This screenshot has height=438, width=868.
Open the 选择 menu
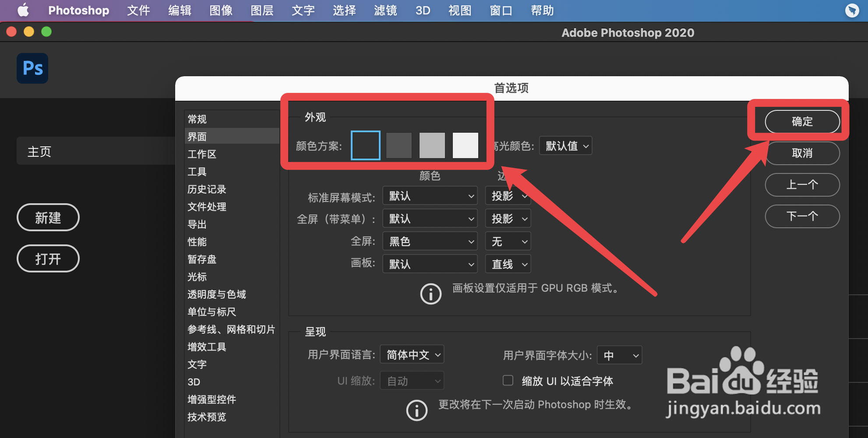(x=344, y=10)
